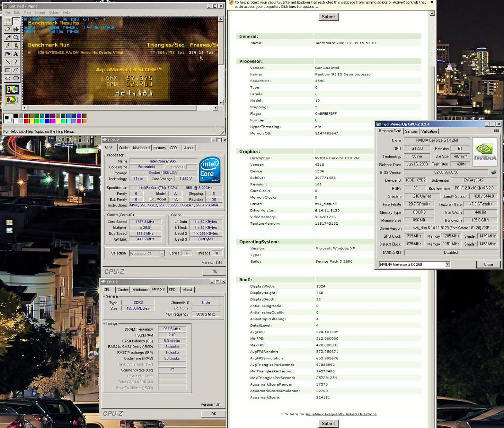Click the BIOS Version field 62.00.38.00.50
The width and height of the screenshot is (504, 428).
tap(446, 172)
